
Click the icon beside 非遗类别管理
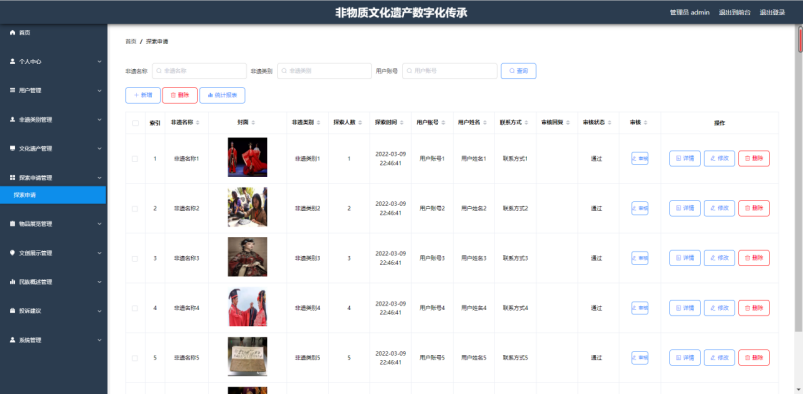13,119
